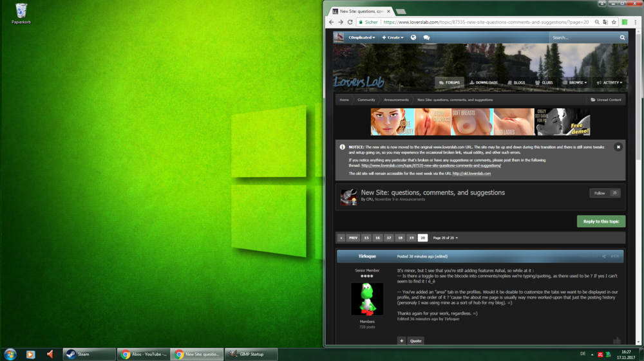Image resolution: width=644 pixels, height=361 pixels.
Task: Open the Clubs tab
Action: pyautogui.click(x=544, y=82)
